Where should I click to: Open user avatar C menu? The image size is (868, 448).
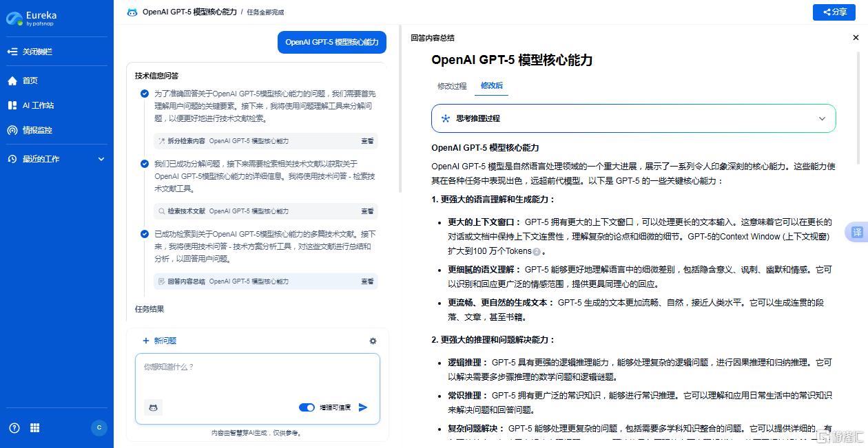tap(99, 427)
